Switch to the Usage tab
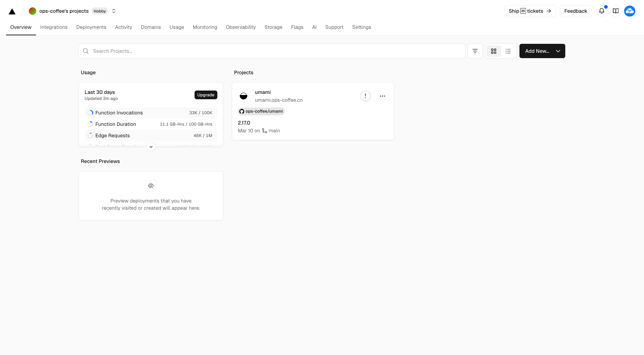This screenshot has height=355, width=644. point(177,27)
